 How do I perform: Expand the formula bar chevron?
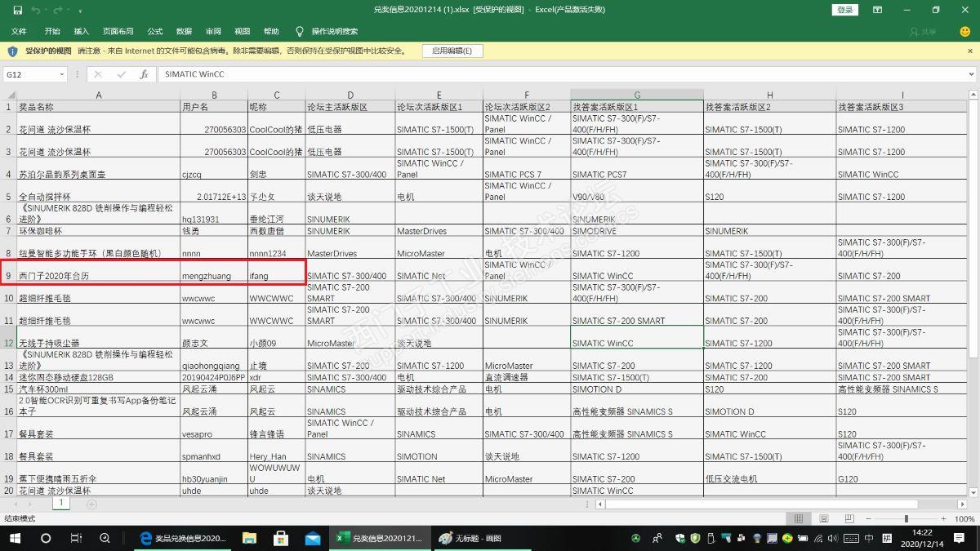pyautogui.click(x=971, y=73)
